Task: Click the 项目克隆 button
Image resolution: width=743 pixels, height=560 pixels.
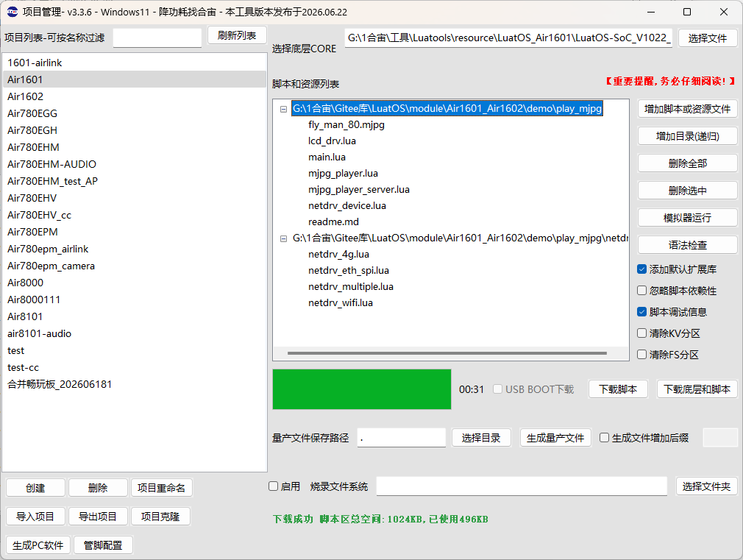Action: tap(160, 517)
